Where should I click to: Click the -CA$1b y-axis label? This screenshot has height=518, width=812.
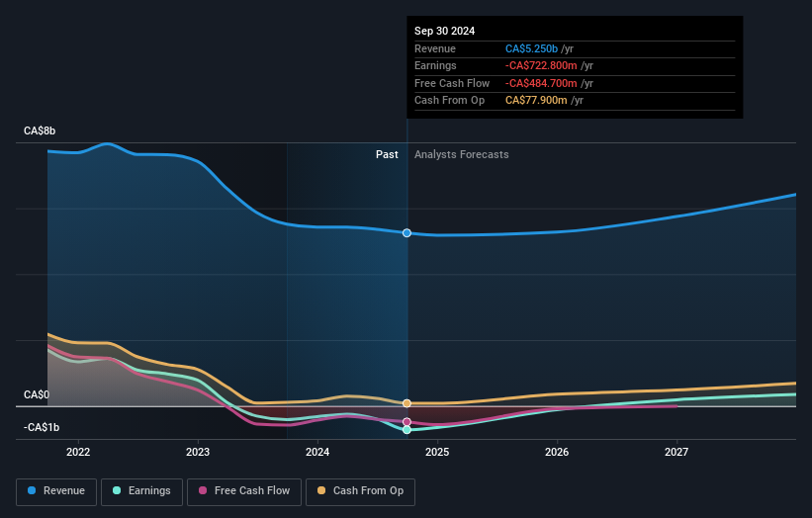(x=42, y=427)
